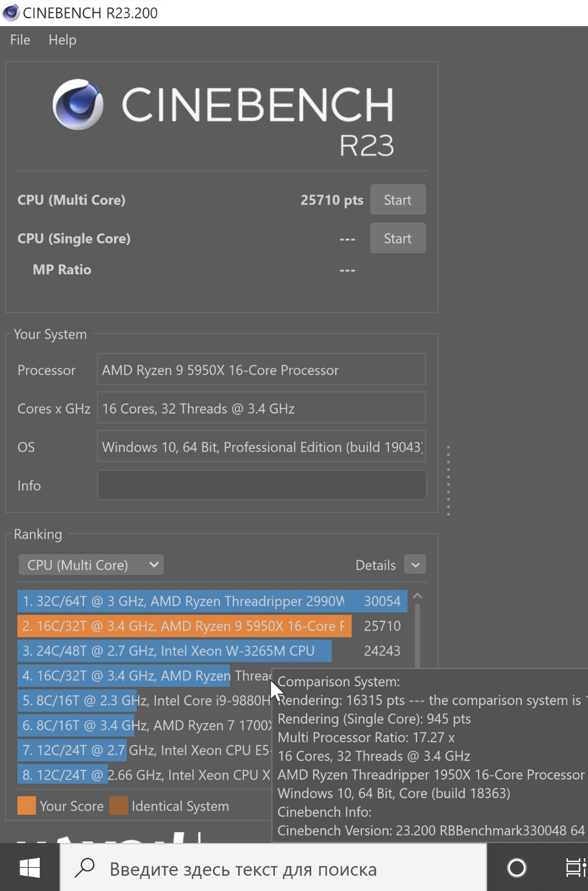Open the CPU (Multi Core) ranking dropdown
The width and height of the screenshot is (588, 891).
coord(91,565)
